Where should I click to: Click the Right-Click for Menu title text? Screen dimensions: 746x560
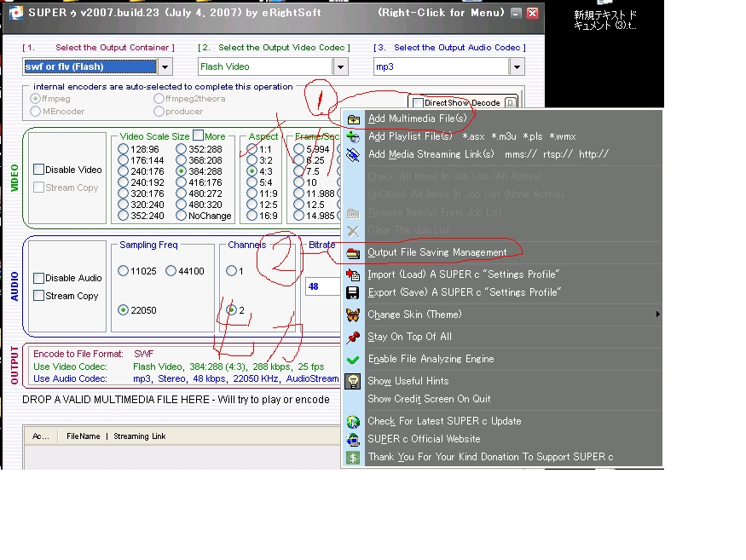tap(441, 13)
